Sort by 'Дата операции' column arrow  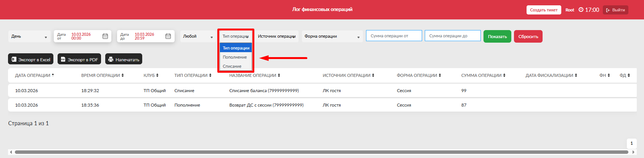[x=53, y=75]
